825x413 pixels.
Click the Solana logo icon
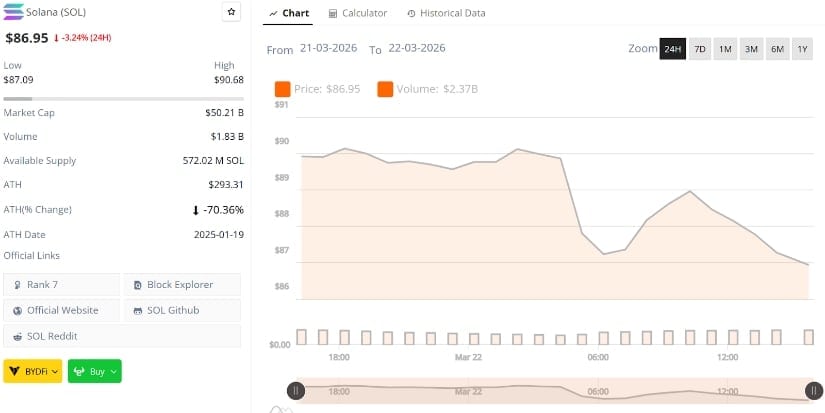(14, 11)
